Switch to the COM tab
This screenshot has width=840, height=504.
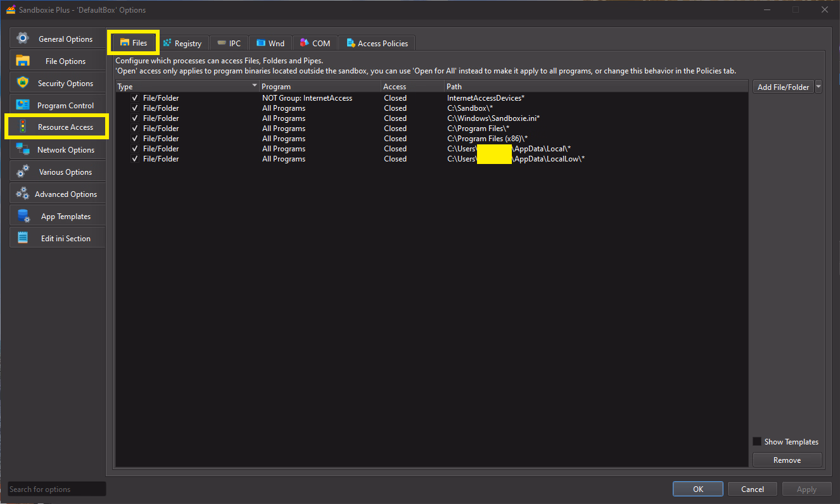point(315,43)
